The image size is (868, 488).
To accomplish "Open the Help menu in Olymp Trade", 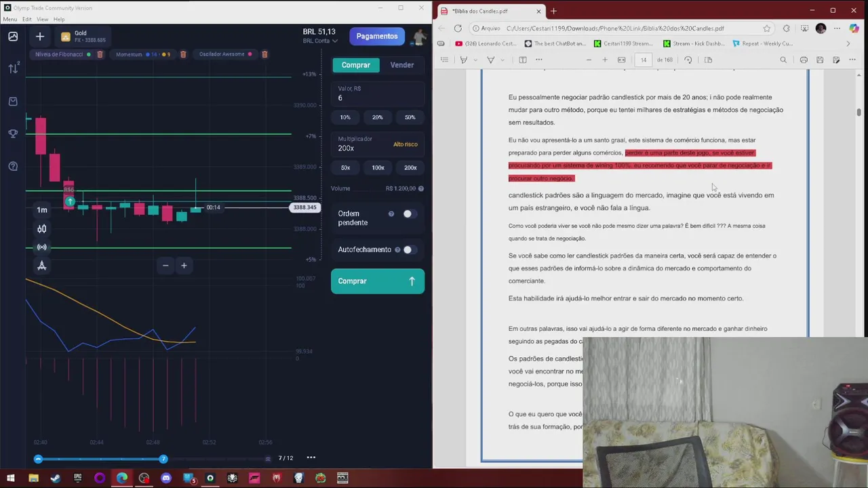I will (59, 19).
